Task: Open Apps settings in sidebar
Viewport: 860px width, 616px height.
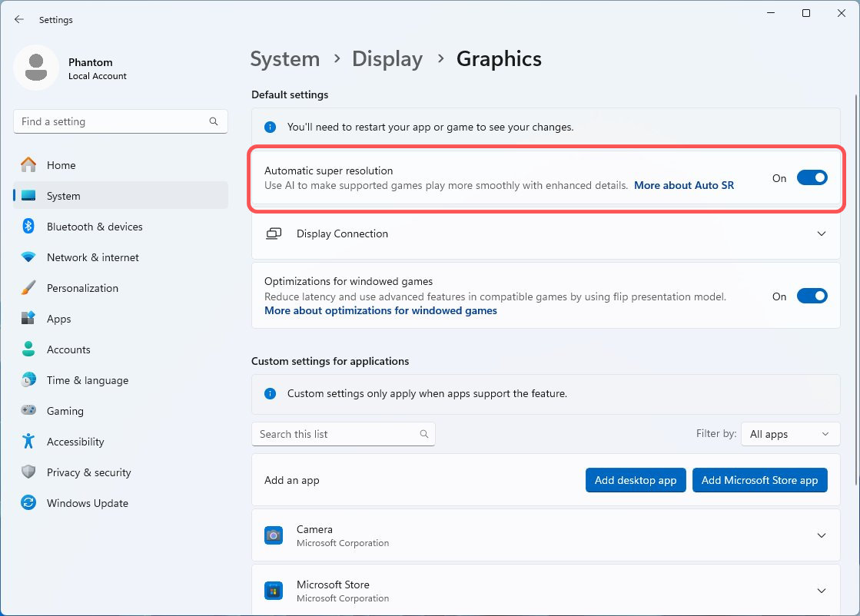Action: tap(121, 319)
